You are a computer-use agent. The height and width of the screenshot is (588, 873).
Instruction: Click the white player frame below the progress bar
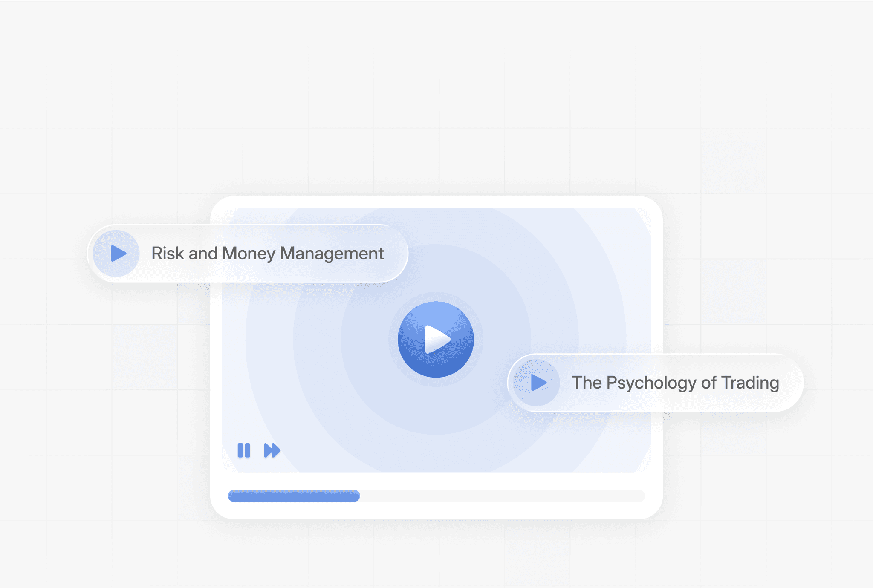[x=436, y=510]
